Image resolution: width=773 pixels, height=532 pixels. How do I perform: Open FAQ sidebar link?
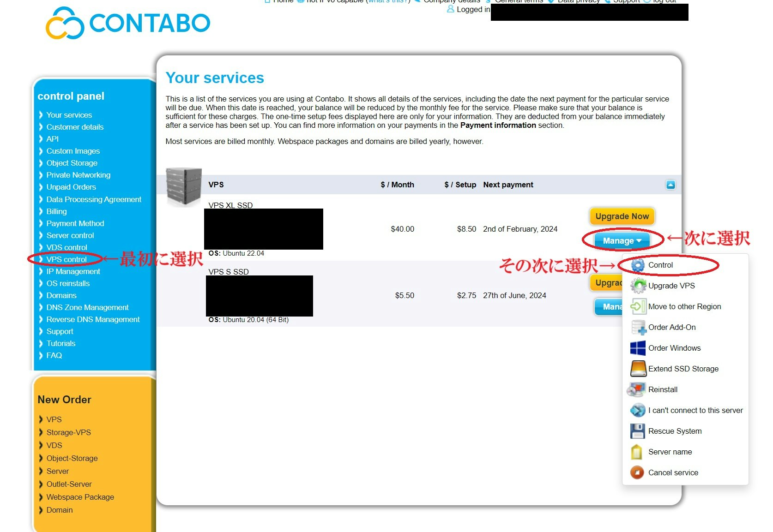point(54,355)
